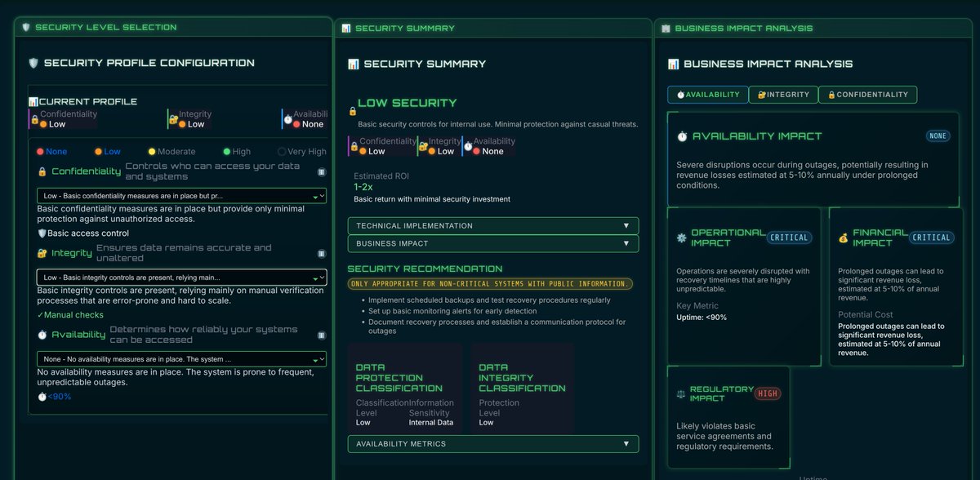Click the shield icon beside Security Profile Configuration title
Image resolution: width=980 pixels, height=480 pixels.
point(33,63)
